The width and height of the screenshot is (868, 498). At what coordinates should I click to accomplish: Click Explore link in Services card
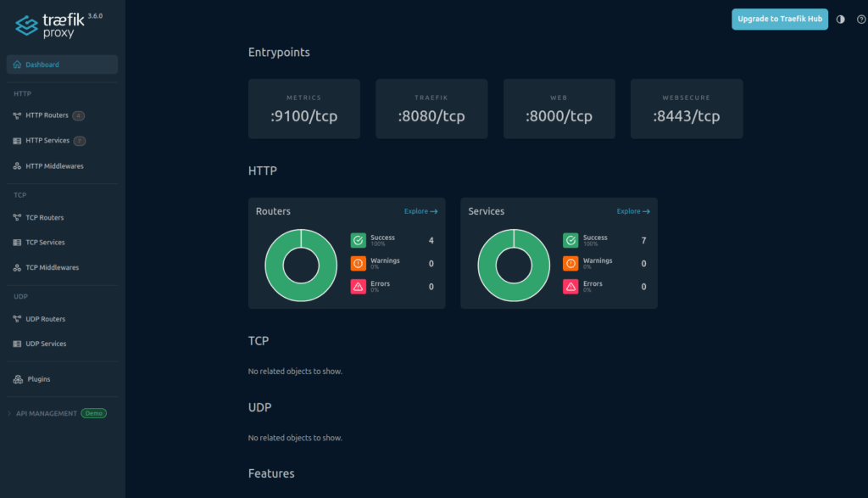coord(633,211)
